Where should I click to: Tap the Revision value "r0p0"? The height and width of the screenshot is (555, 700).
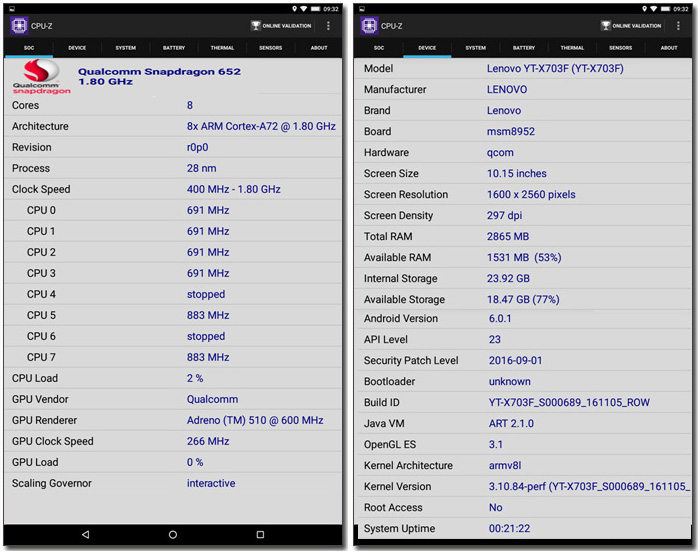coord(197,147)
